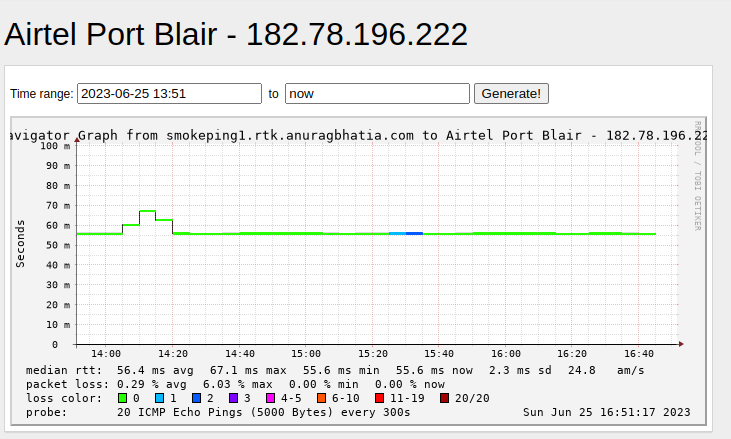Click the orange loss color 6-10 swatch

321,398
